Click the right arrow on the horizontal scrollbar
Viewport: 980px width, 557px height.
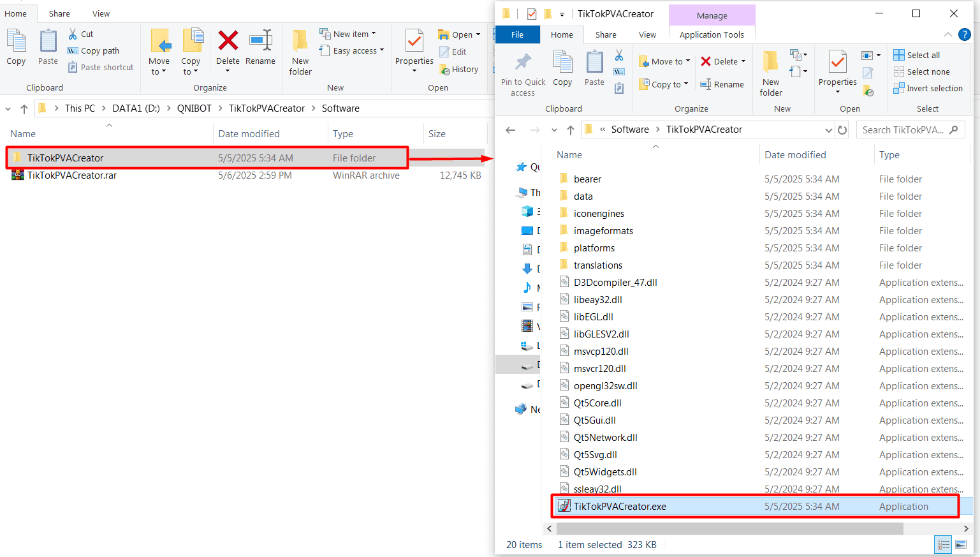pos(966,529)
